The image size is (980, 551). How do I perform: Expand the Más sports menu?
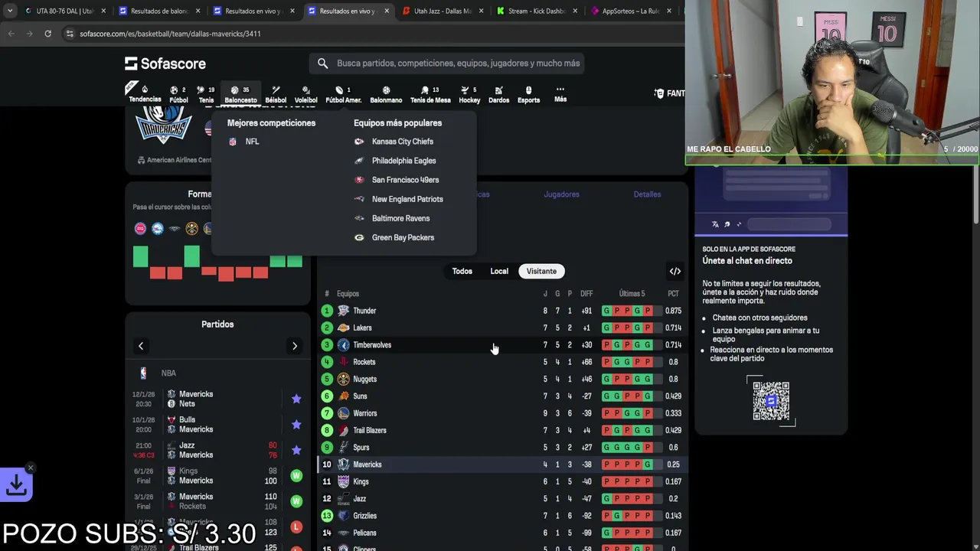pos(560,94)
